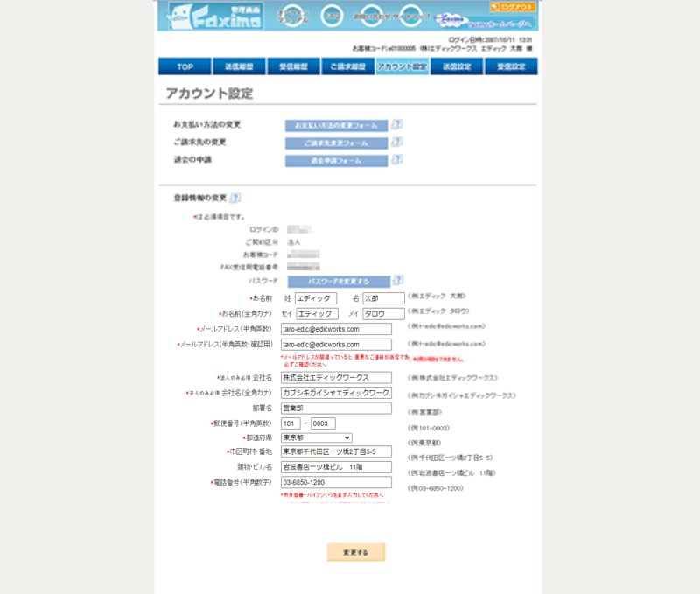Click the example text (例:東京都)
Viewport: 700px width, 594px height.
point(424,443)
